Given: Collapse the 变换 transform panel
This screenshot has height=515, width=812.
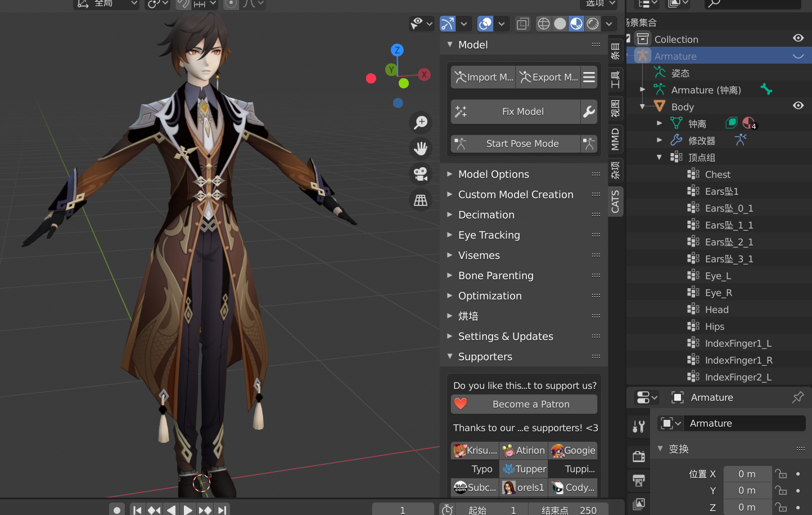Looking at the screenshot, I should click(660, 449).
